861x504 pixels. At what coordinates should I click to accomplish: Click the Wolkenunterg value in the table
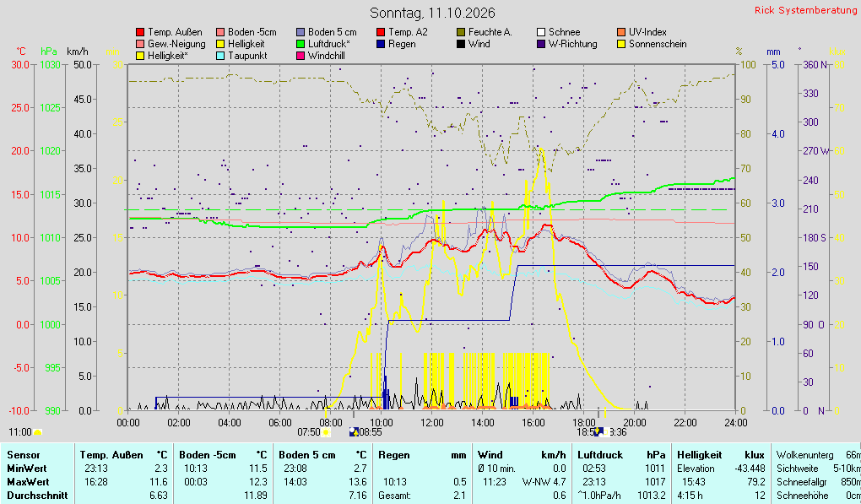tap(853, 455)
